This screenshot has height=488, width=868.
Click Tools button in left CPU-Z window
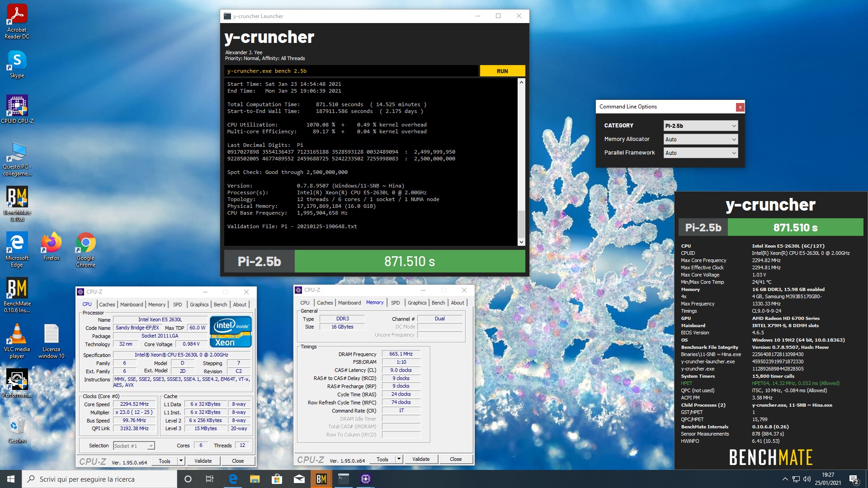click(165, 461)
